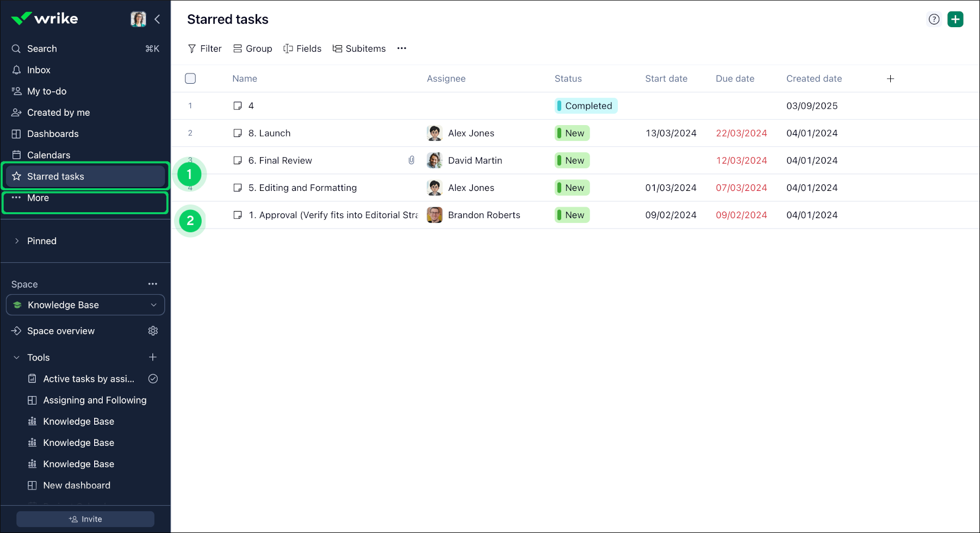Screen dimensions: 980x533
Task: Click plus icon next to Tools
Action: [153, 357]
